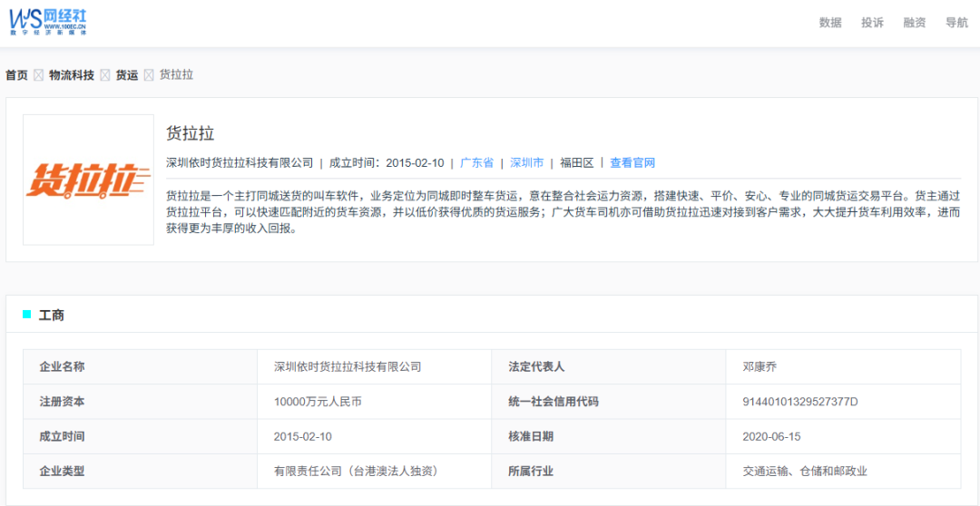Click the cyan square beside 工商 heading
Screen dimensions: 980x506
(x=26, y=315)
